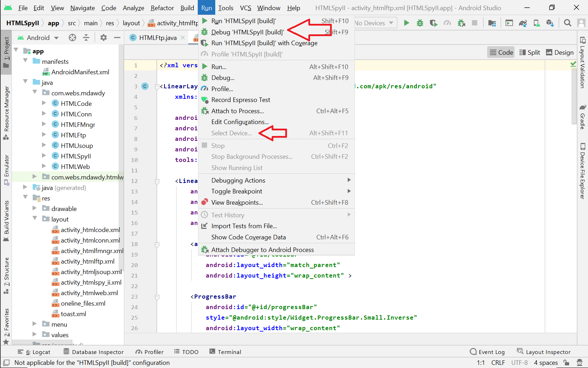Open Layout Validation side panel
This screenshot has height=368, width=588.
[583, 62]
